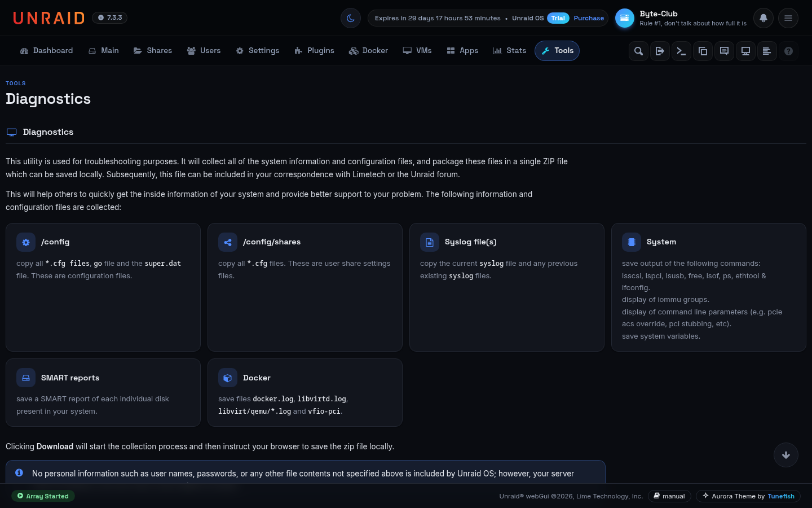This screenshot has height=508, width=812.
Task: Click the 7.3.3 version badge
Action: pyautogui.click(x=110, y=17)
